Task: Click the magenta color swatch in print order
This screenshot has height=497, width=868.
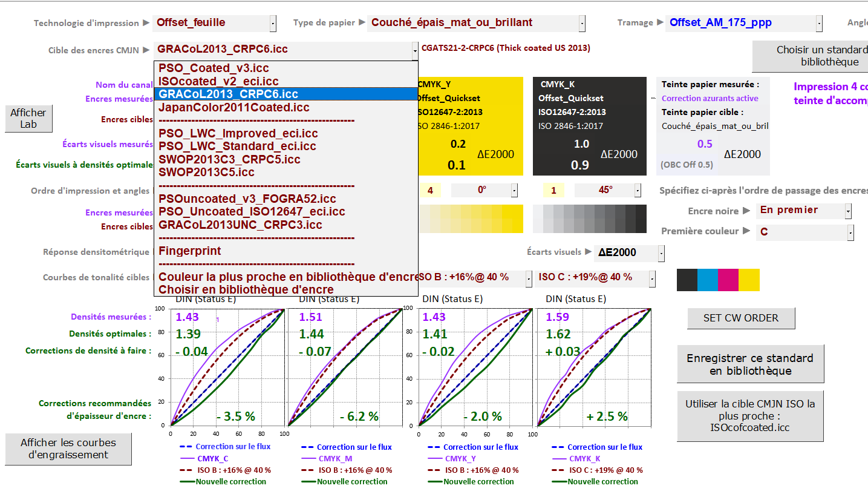Action: pos(728,280)
